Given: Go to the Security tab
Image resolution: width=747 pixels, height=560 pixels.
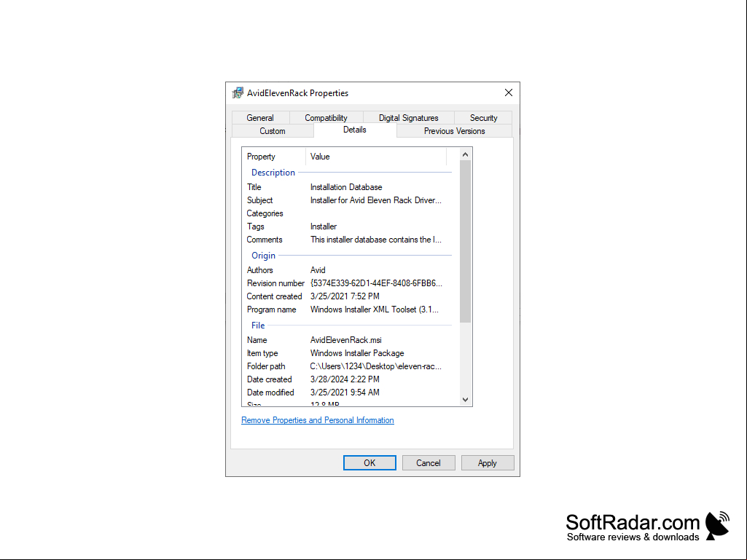Looking at the screenshot, I should 484,118.
